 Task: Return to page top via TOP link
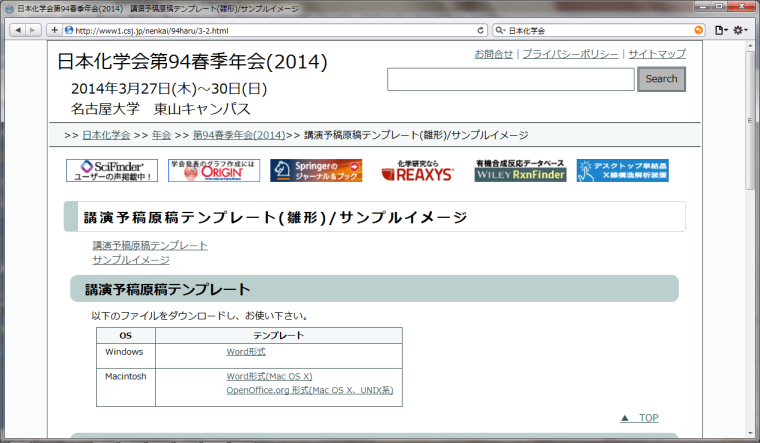(x=639, y=418)
